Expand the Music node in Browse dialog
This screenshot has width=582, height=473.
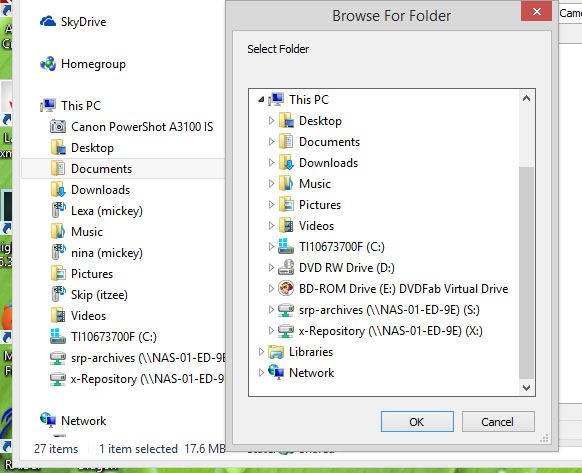[x=271, y=184]
